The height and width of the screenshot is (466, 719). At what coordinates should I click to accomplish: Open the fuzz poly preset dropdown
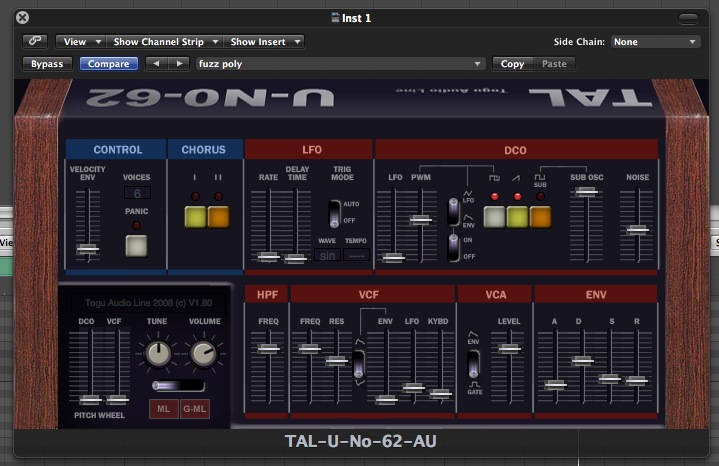pyautogui.click(x=340, y=63)
